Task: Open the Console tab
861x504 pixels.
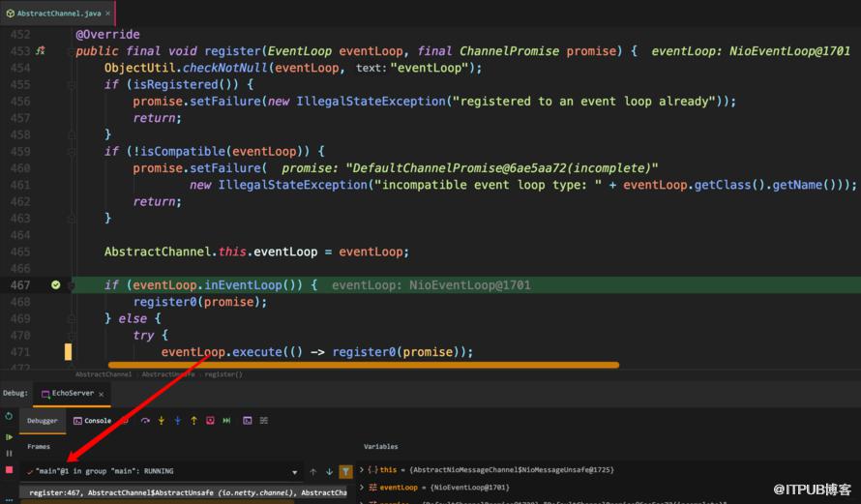Action: point(92,421)
